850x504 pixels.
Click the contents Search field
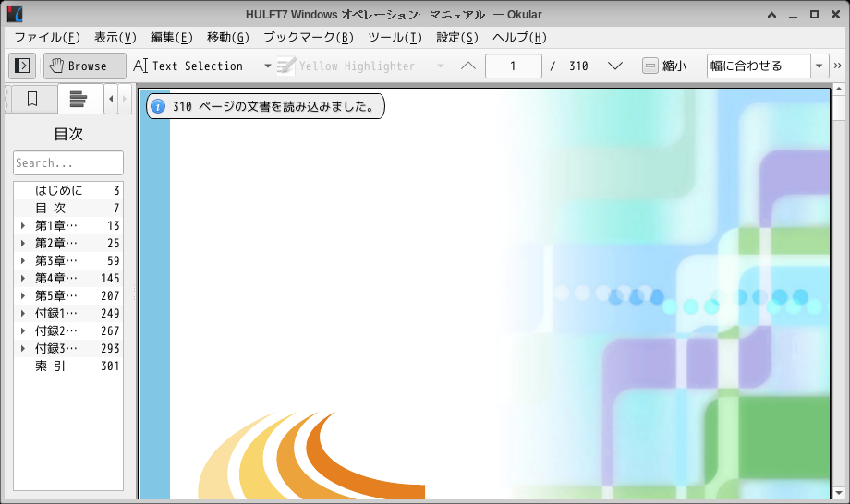[68, 163]
